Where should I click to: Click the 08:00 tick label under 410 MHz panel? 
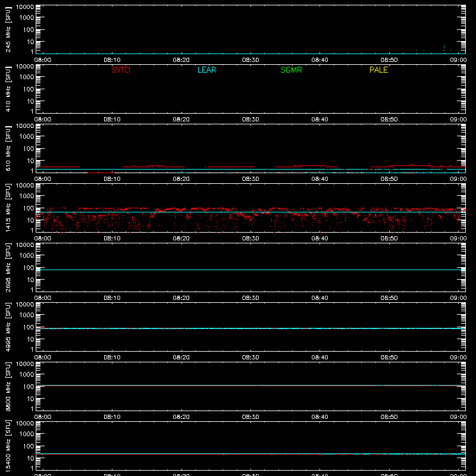point(43,120)
